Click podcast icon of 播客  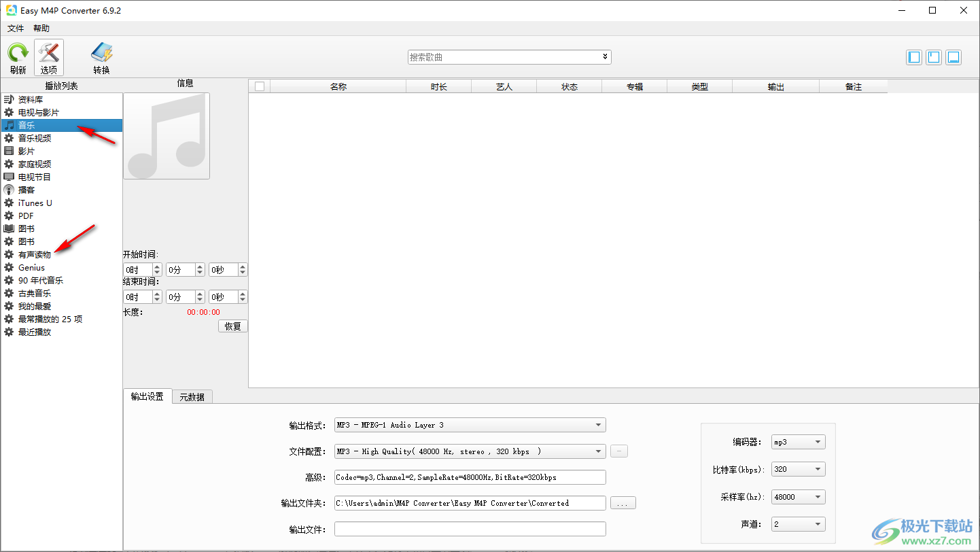(9, 190)
